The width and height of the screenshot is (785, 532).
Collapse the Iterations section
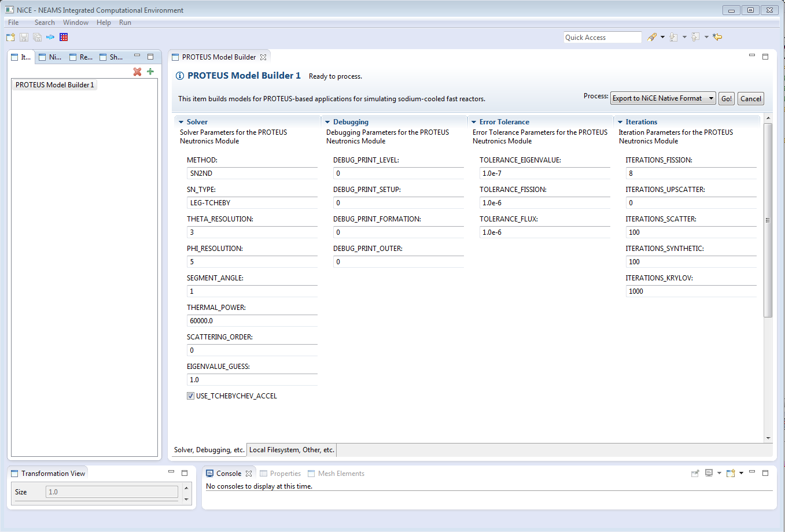(x=620, y=122)
